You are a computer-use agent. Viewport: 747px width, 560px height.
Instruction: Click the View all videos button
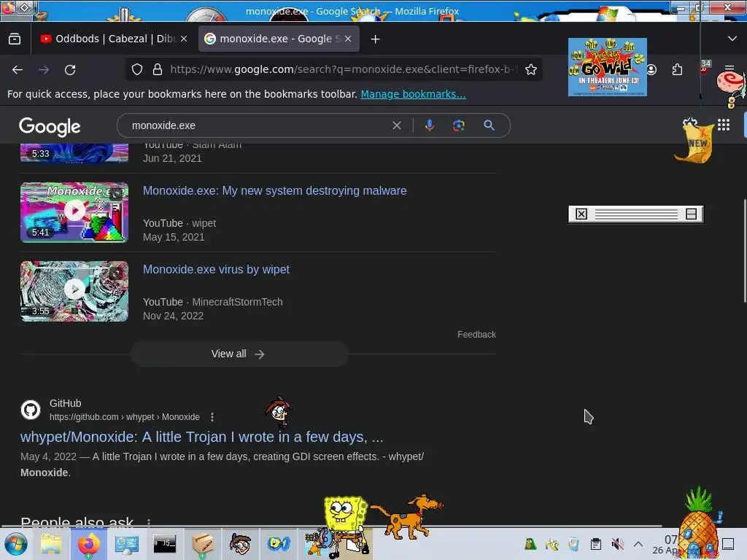tap(239, 354)
